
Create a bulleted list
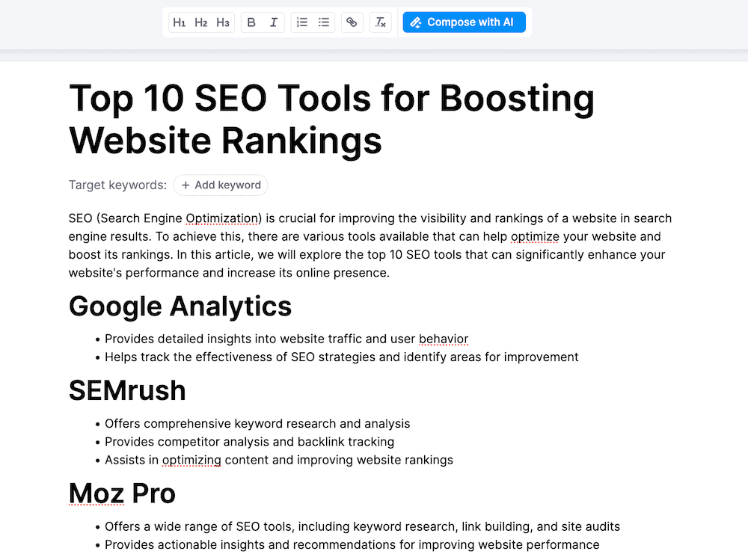pyautogui.click(x=323, y=22)
